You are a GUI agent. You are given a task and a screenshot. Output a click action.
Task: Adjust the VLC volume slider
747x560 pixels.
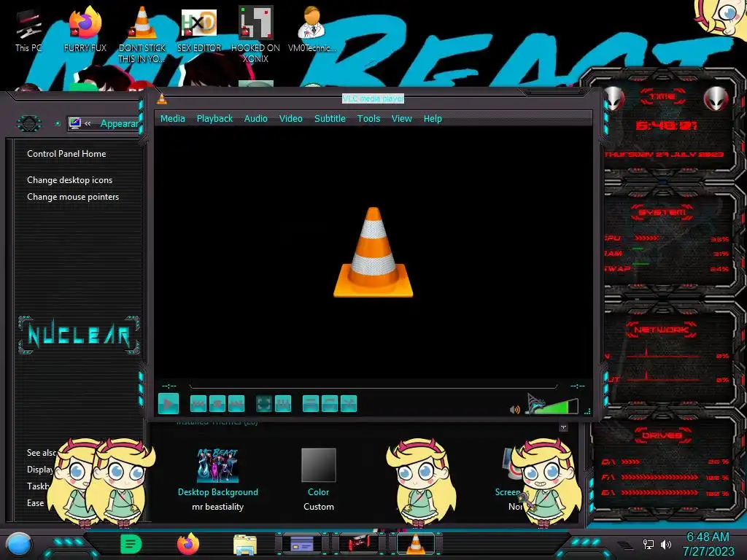click(x=553, y=406)
